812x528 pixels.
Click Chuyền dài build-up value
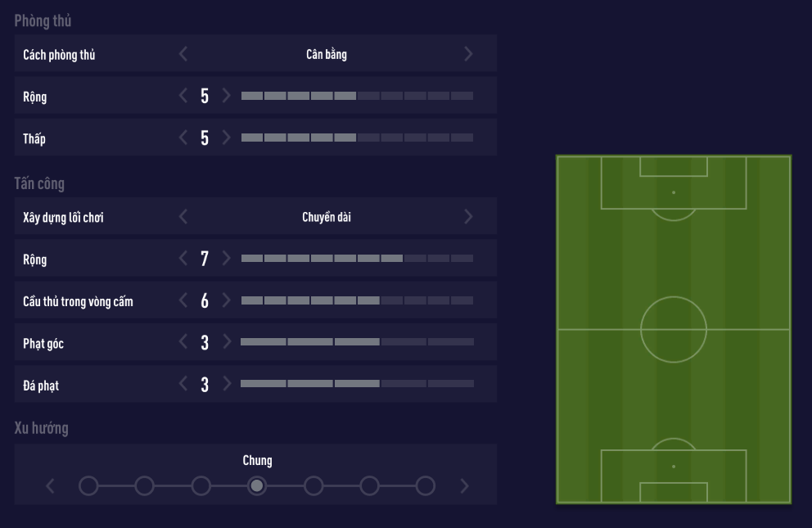tap(327, 217)
